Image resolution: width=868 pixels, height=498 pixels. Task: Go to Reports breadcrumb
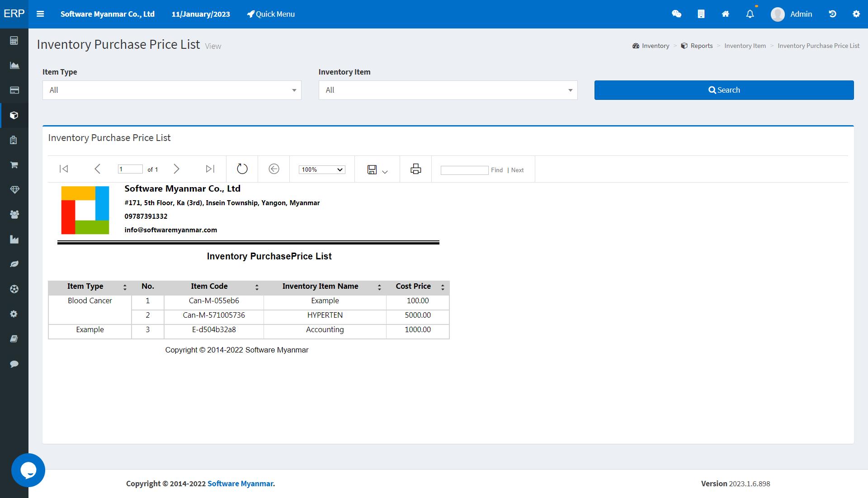pyautogui.click(x=697, y=46)
